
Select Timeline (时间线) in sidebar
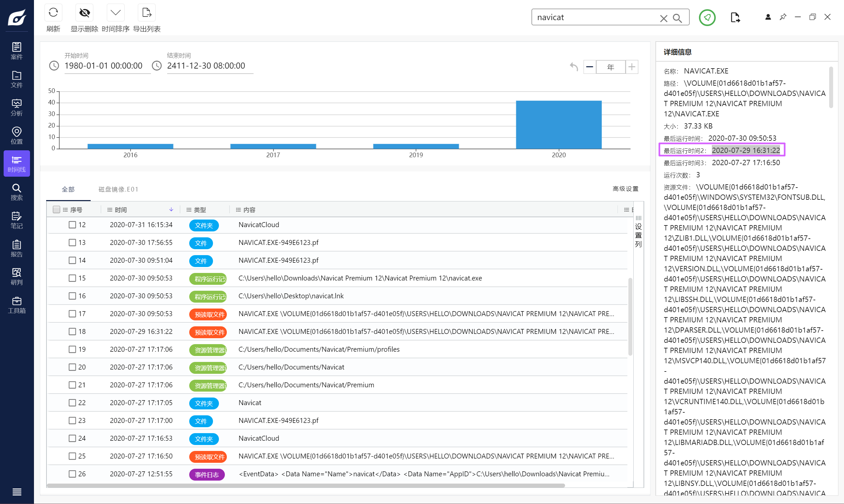click(16, 163)
